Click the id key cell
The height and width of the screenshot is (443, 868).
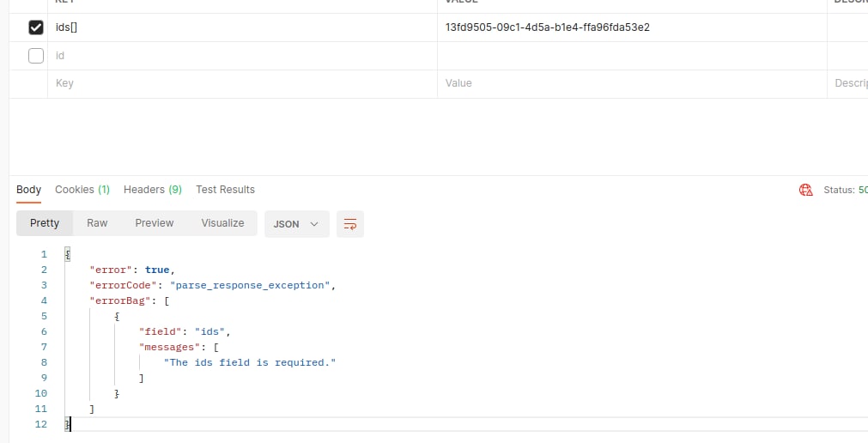240,56
